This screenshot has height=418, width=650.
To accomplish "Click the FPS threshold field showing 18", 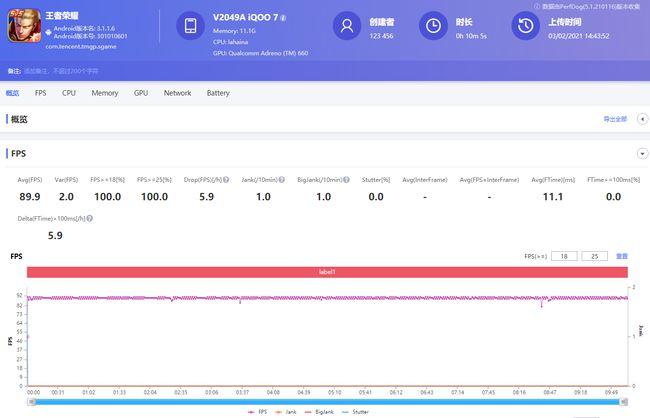I will [x=565, y=256].
